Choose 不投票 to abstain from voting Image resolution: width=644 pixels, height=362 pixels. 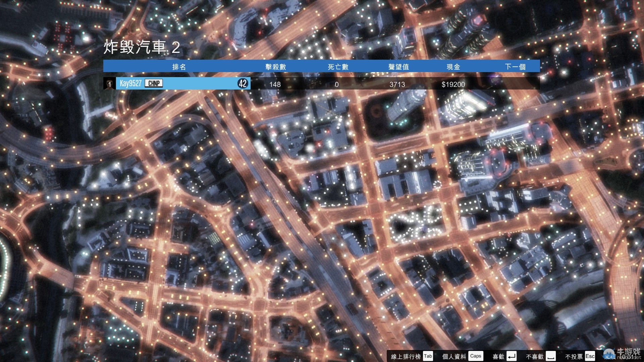(574, 356)
